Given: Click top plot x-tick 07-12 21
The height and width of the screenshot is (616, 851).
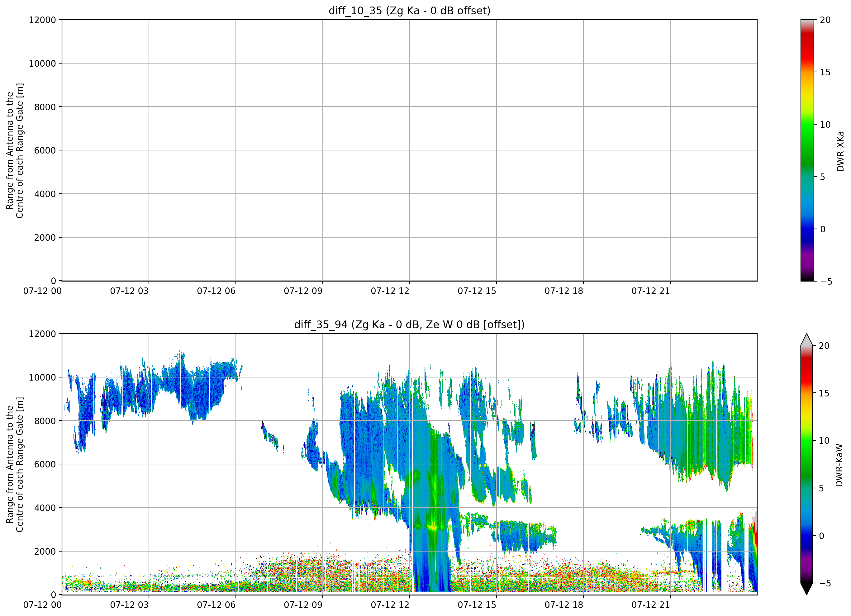Looking at the screenshot, I should (651, 291).
